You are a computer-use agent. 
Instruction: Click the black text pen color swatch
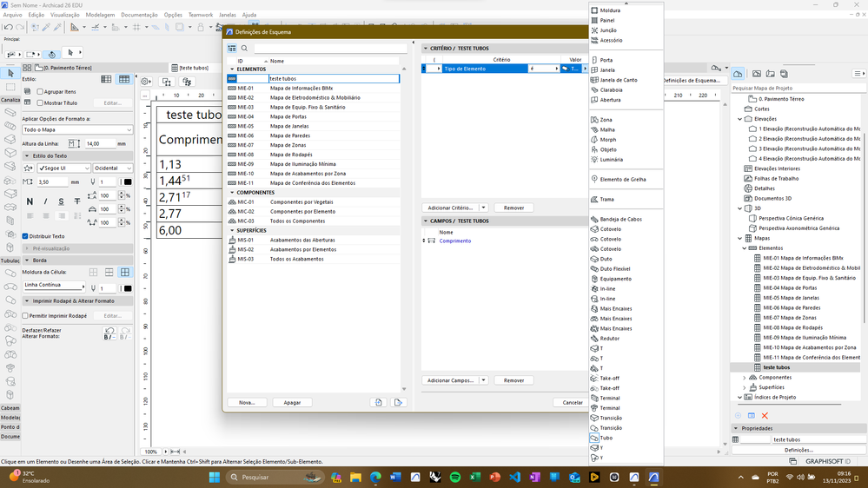coord(128,182)
